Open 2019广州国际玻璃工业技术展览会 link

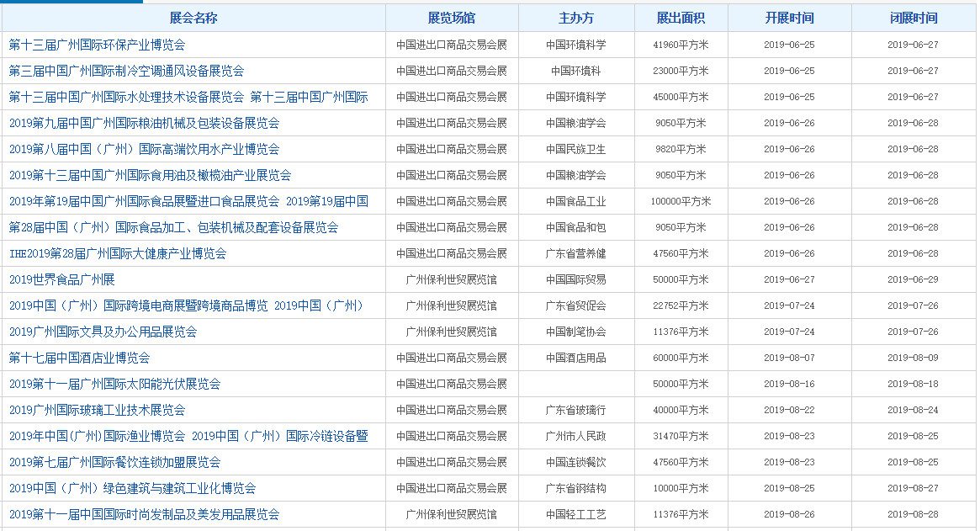coord(97,411)
